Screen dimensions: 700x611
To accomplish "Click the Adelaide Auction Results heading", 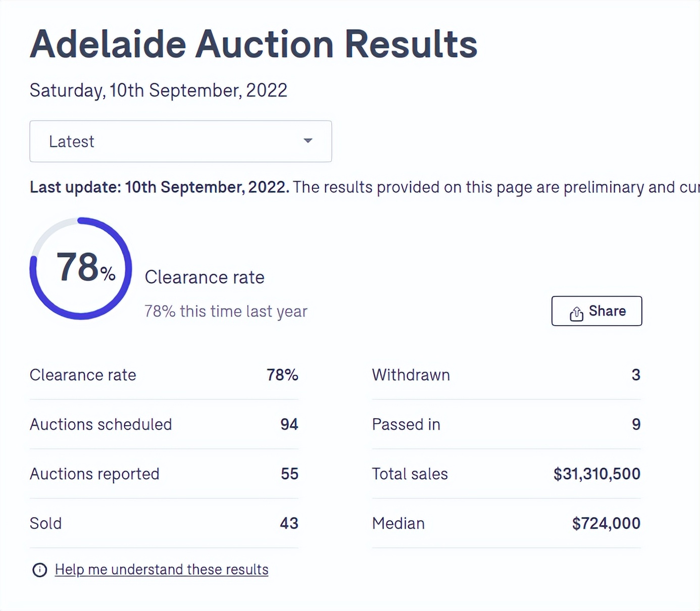I will (254, 44).
